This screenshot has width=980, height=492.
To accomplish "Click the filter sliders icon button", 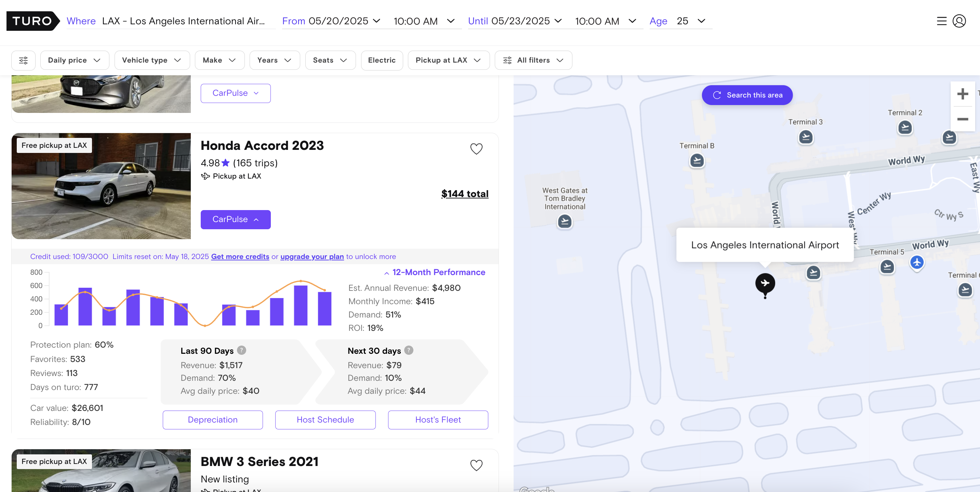I will [x=24, y=60].
